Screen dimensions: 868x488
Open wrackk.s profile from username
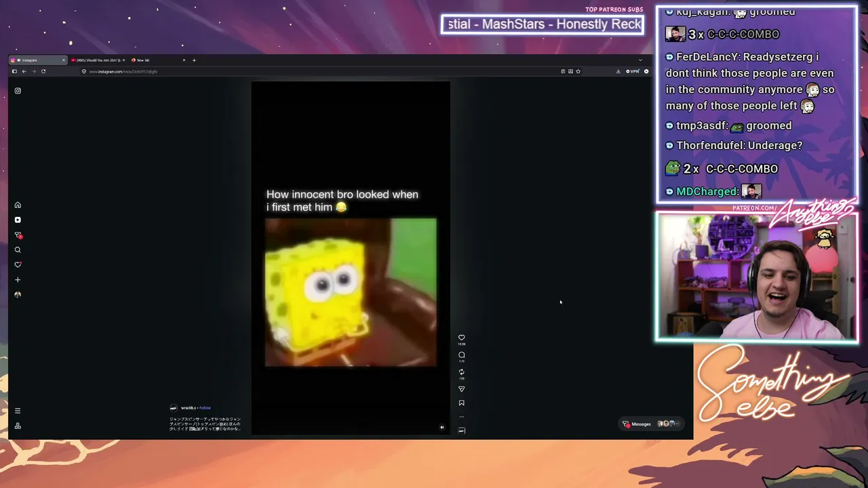[188, 408]
